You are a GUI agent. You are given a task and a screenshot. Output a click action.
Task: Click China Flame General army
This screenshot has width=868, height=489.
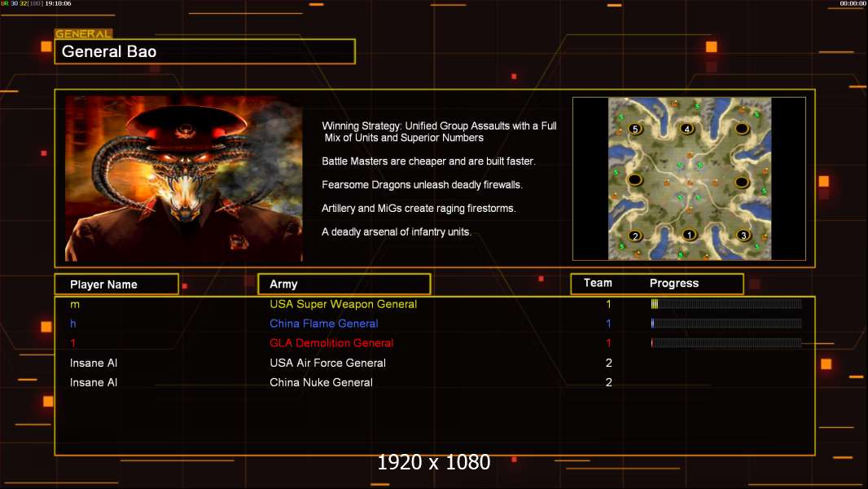(324, 324)
